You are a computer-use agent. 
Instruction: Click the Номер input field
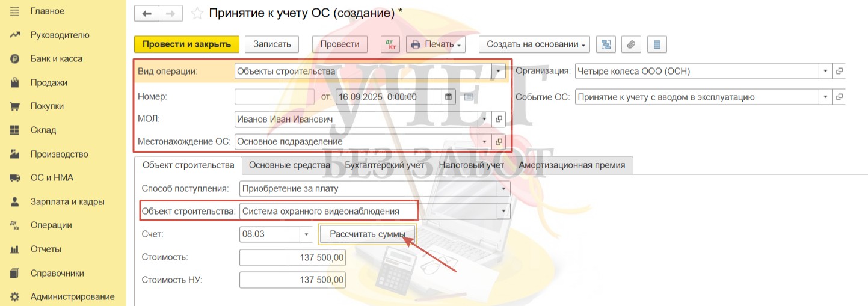(274, 96)
